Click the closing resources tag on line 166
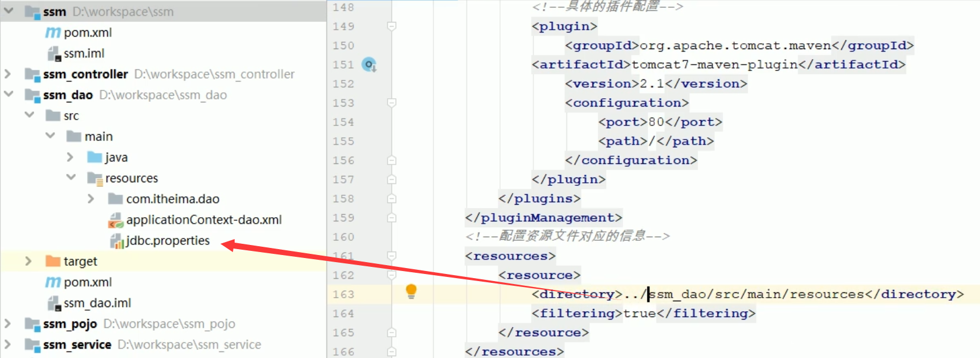Viewport: 980px width, 358px height. (515, 351)
